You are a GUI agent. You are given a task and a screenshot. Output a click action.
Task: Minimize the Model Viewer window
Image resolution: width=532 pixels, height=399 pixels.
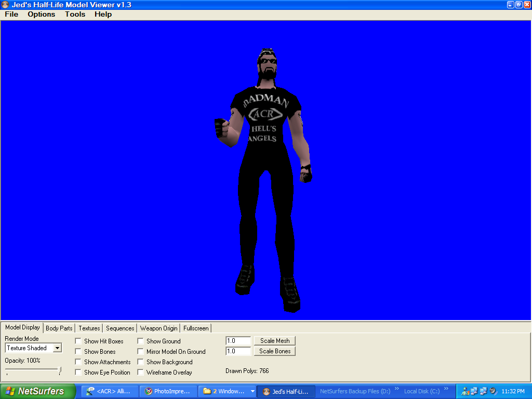(x=511, y=5)
